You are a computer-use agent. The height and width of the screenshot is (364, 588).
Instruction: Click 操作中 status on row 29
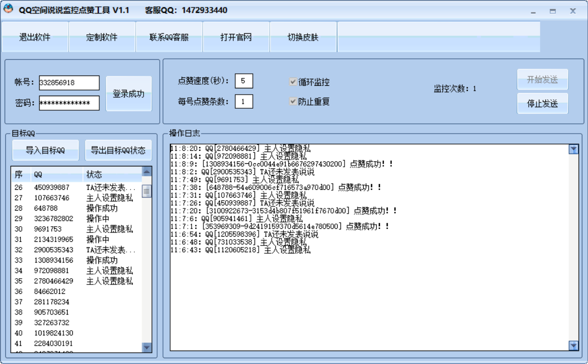pos(98,218)
